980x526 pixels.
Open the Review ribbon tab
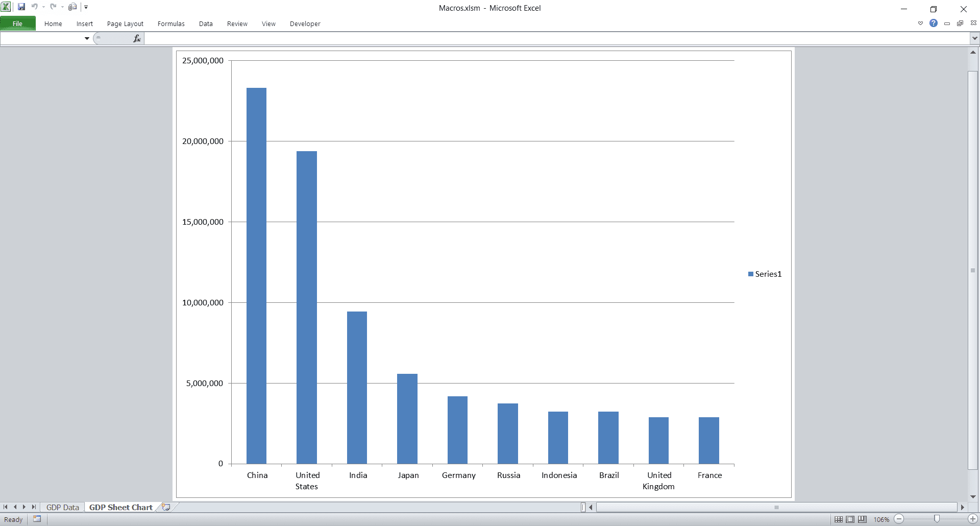[x=237, y=23]
